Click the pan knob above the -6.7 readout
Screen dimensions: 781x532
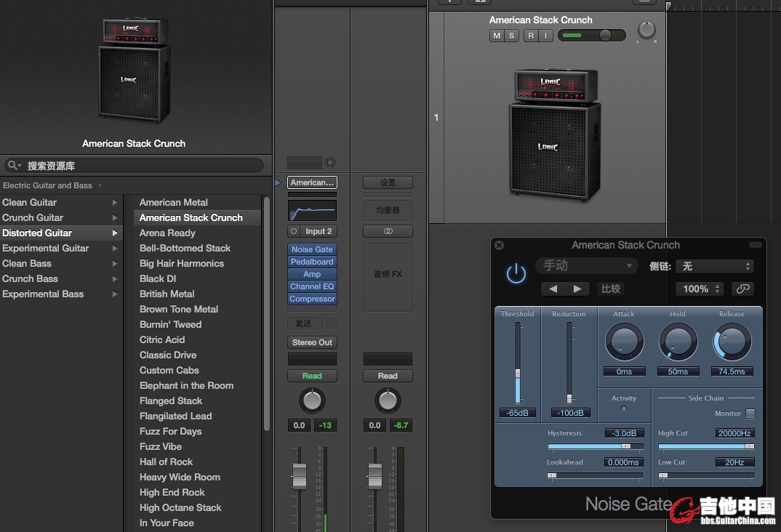[388, 400]
